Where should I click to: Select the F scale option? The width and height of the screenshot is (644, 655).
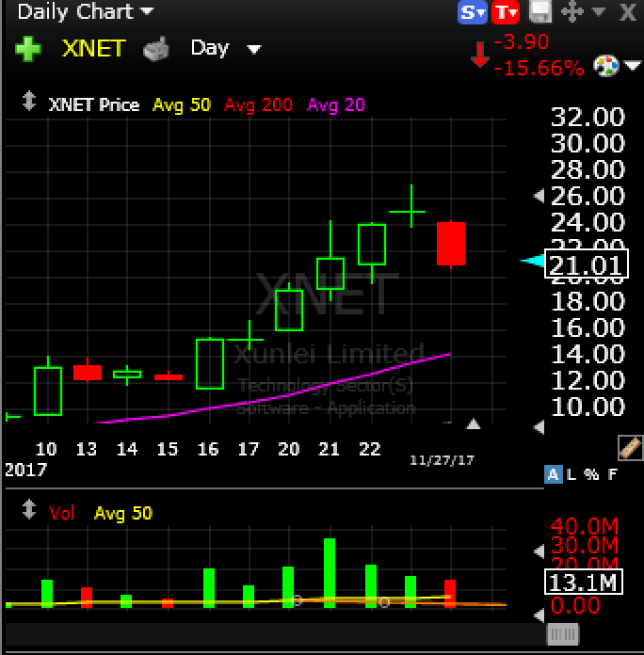613,475
